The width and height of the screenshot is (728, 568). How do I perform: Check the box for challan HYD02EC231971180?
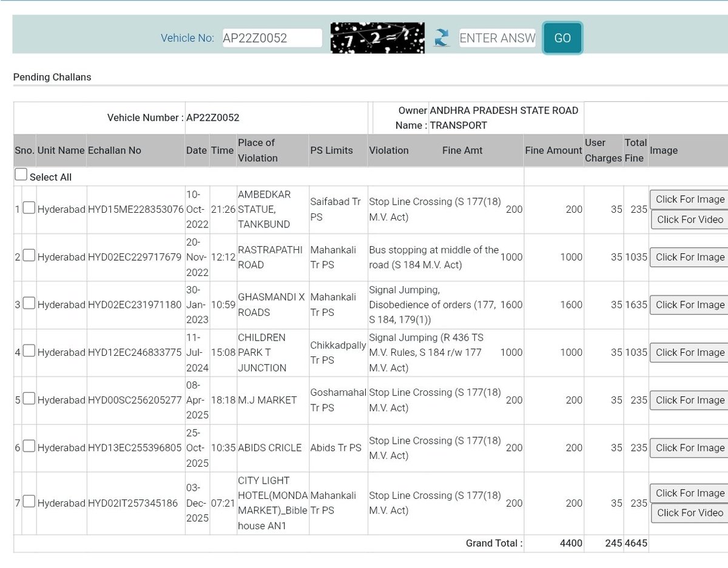(x=29, y=303)
